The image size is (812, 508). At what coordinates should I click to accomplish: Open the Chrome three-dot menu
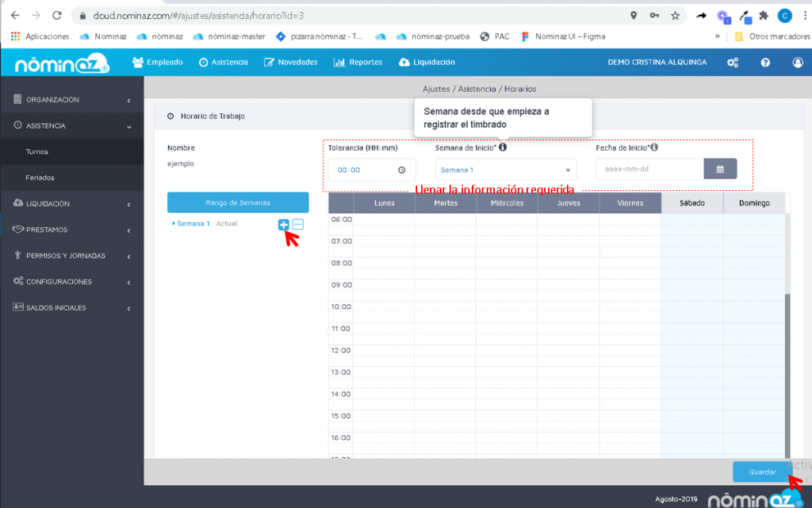pyautogui.click(x=806, y=16)
